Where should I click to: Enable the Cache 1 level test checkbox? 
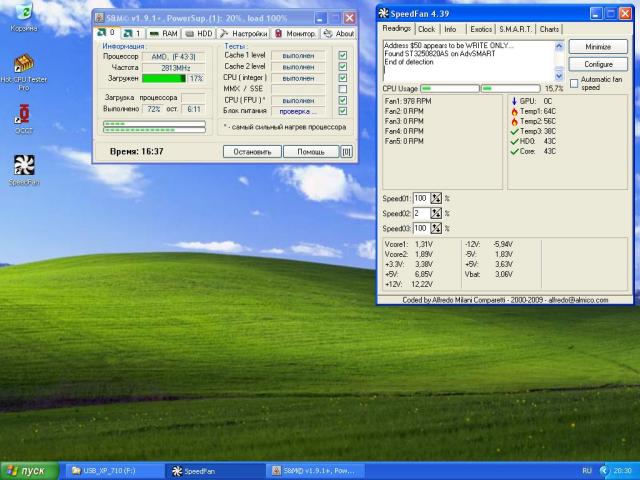tap(342, 56)
